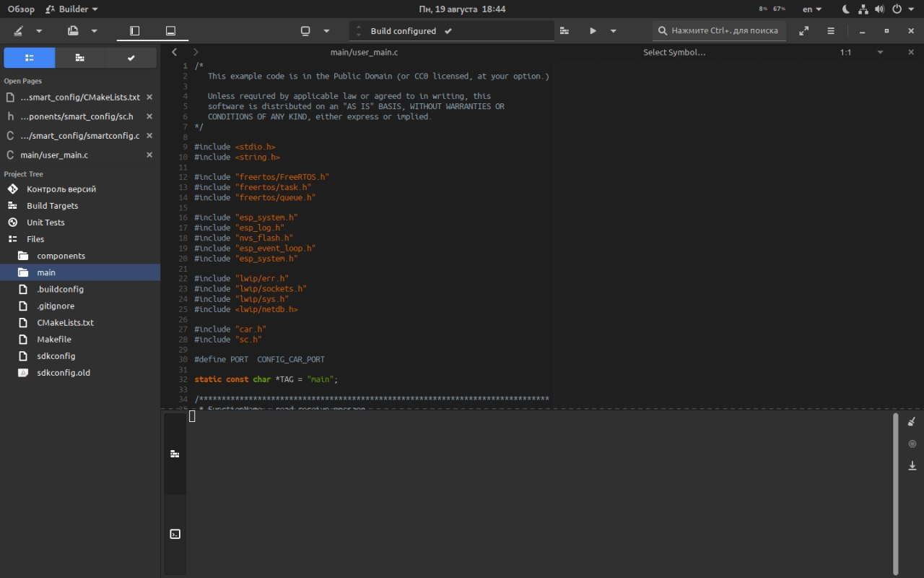The width and height of the screenshot is (924, 578).
Task: Open Build Targets in project tree
Action: (52, 206)
